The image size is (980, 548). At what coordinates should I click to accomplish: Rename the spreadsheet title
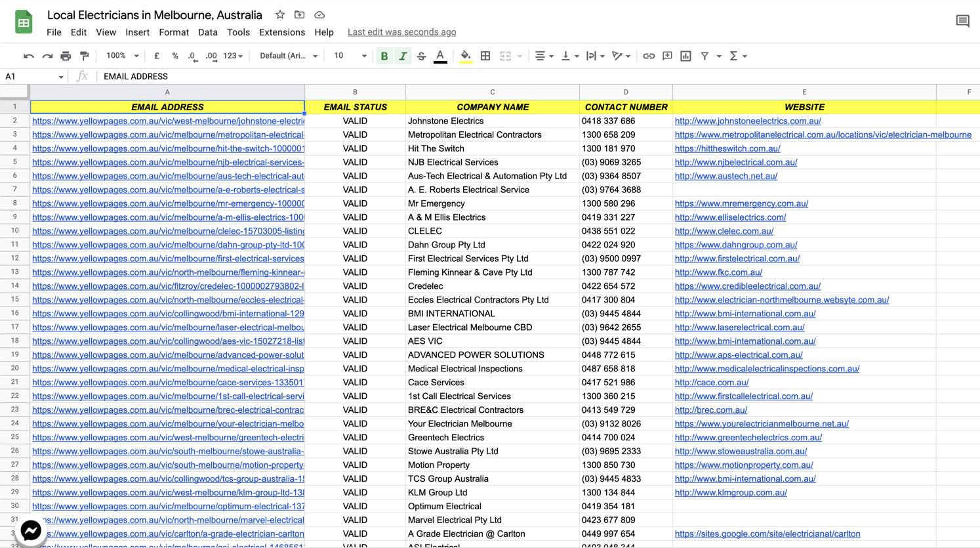pyautogui.click(x=155, y=14)
